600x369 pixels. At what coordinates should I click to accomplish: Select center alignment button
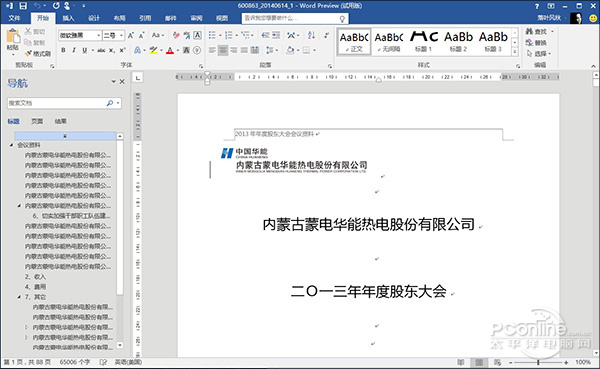coord(223,50)
